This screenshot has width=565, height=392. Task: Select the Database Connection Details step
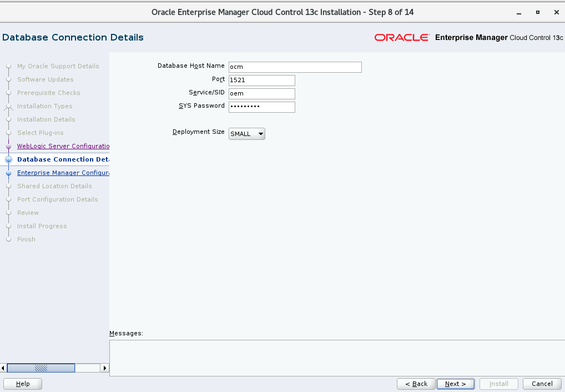63,159
